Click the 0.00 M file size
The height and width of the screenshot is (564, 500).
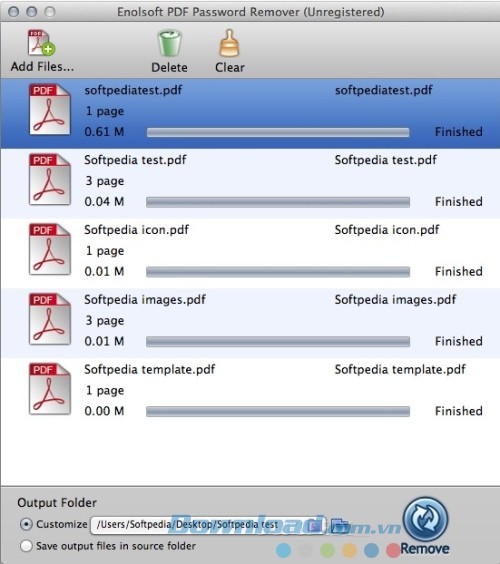click(x=104, y=411)
